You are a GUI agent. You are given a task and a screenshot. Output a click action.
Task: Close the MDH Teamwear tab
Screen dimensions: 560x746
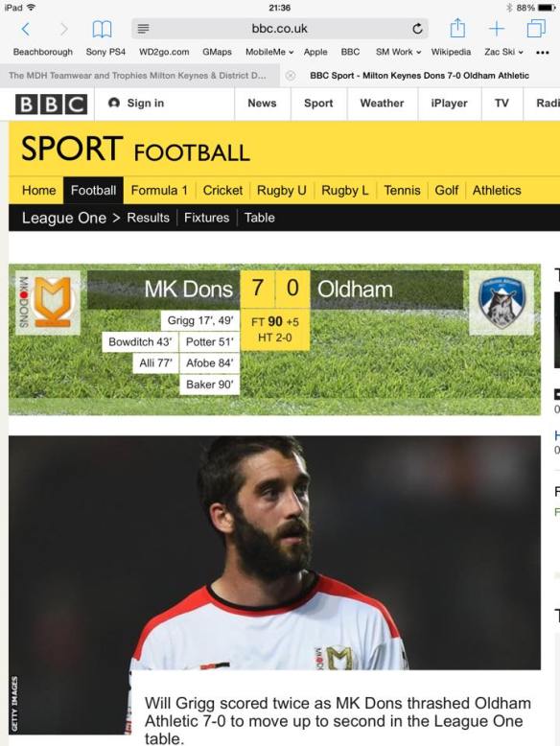click(x=291, y=76)
